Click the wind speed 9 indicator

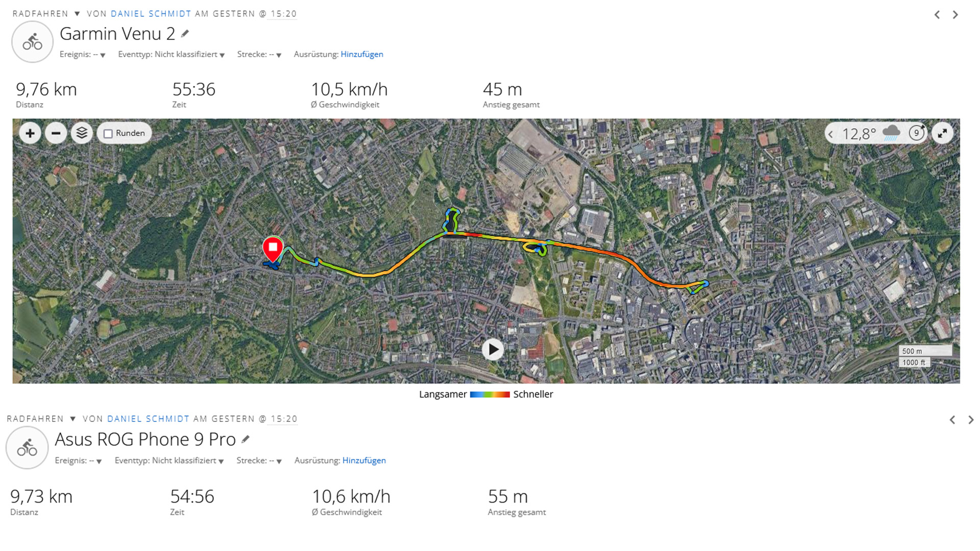tap(917, 133)
